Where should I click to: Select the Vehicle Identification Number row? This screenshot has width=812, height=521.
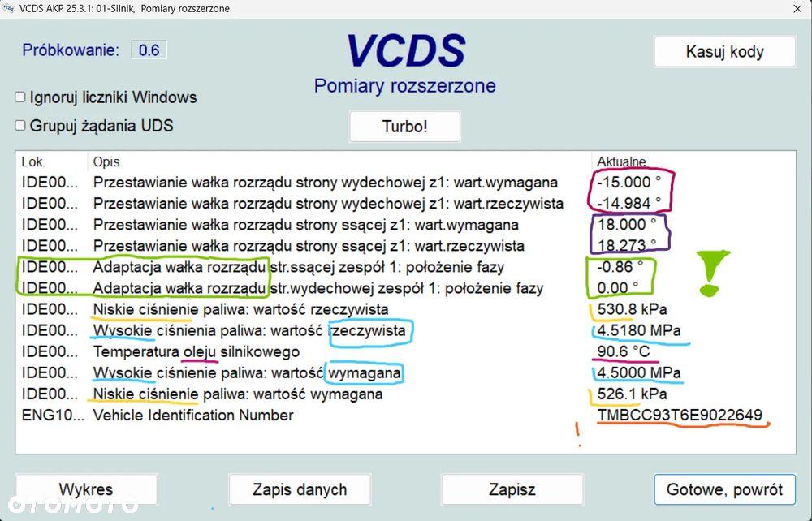405,416
